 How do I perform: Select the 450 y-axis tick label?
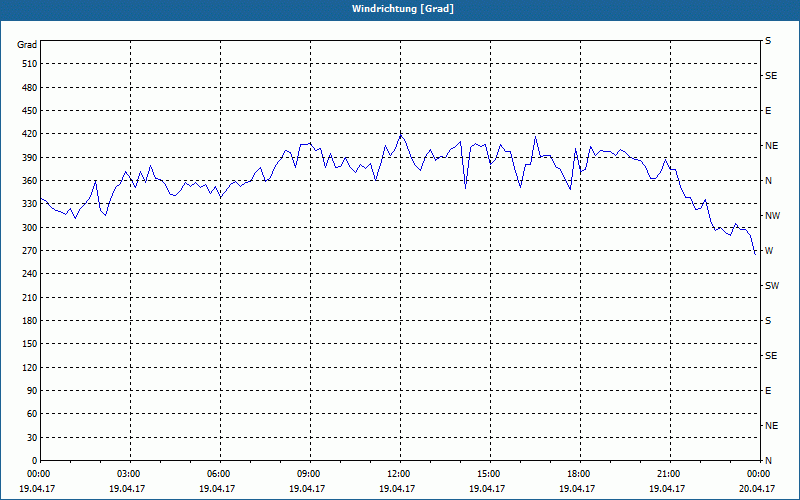30,111
